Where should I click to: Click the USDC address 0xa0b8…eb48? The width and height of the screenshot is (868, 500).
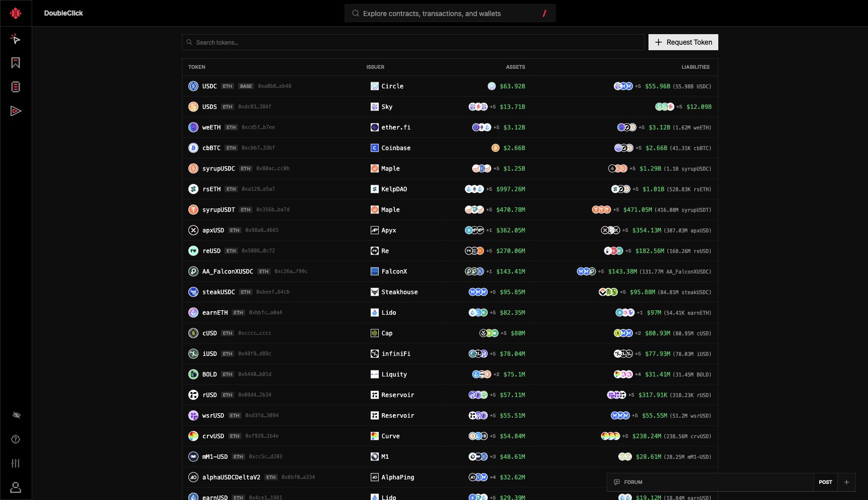point(275,86)
